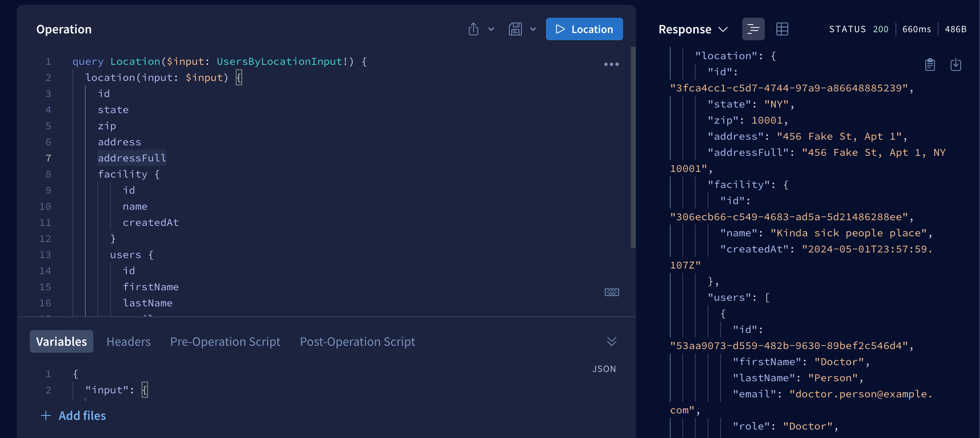
Task: Copy response using the clipboard icon
Action: pyautogui.click(x=930, y=64)
